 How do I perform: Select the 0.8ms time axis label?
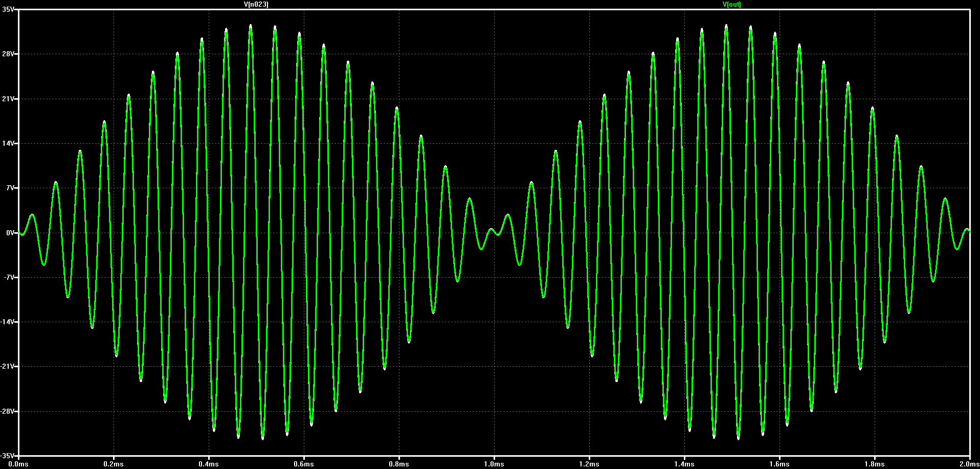tap(399, 464)
